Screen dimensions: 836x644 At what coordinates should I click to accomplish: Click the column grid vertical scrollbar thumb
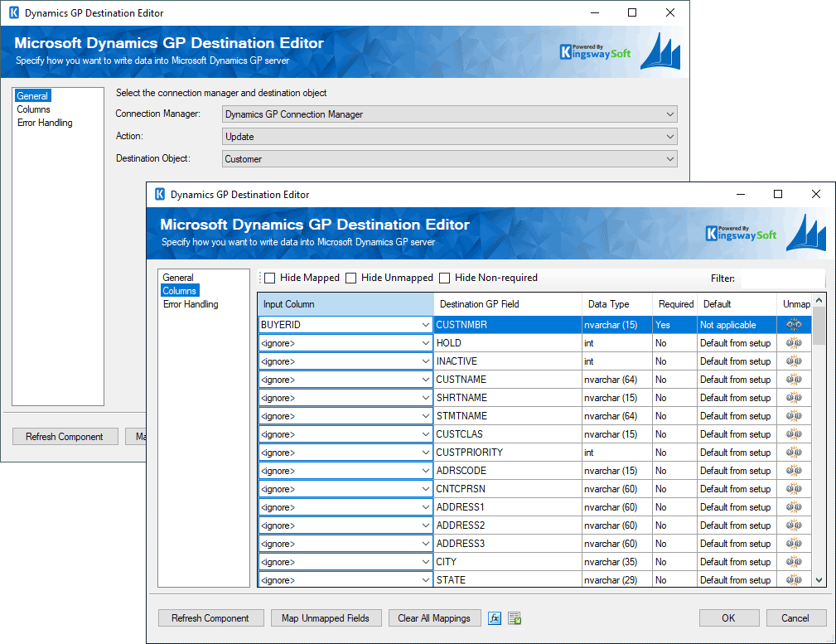(x=819, y=327)
